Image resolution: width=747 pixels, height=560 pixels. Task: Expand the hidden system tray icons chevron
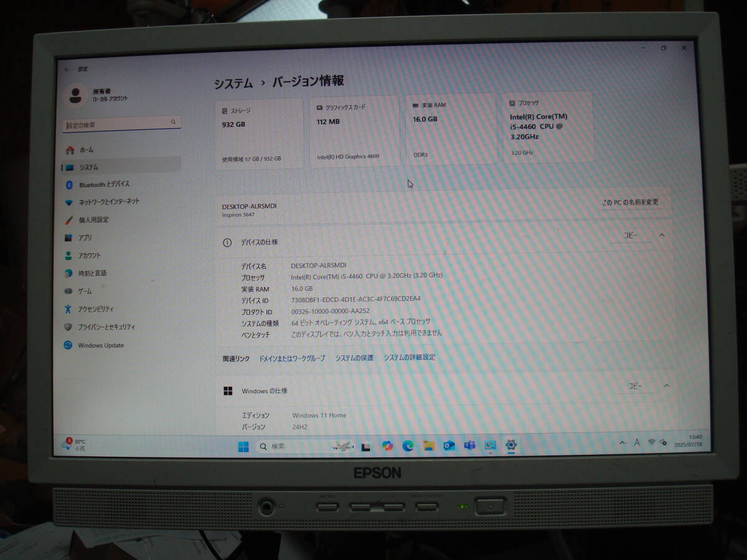(623, 443)
